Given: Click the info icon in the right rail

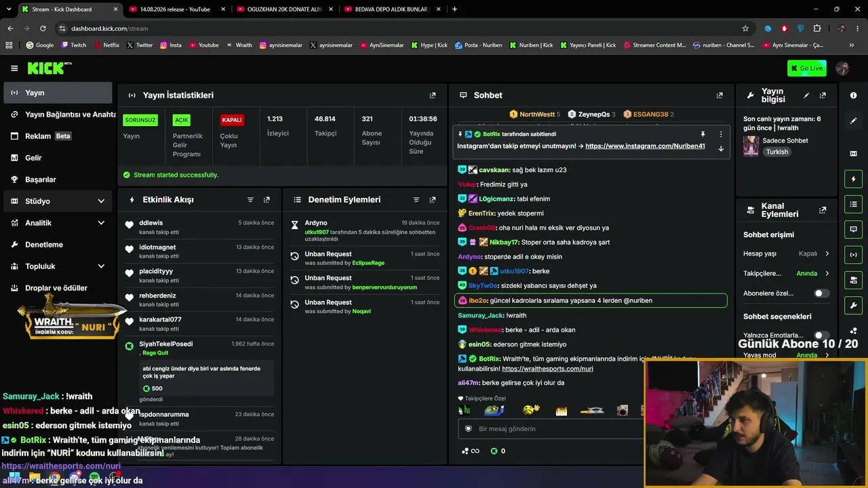Looking at the screenshot, I should pyautogui.click(x=853, y=96).
